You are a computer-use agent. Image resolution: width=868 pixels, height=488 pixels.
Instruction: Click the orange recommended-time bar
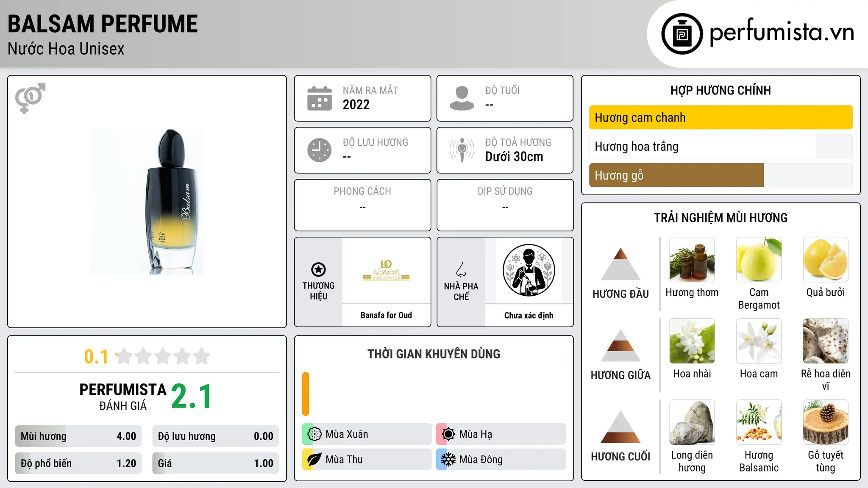coord(306,394)
